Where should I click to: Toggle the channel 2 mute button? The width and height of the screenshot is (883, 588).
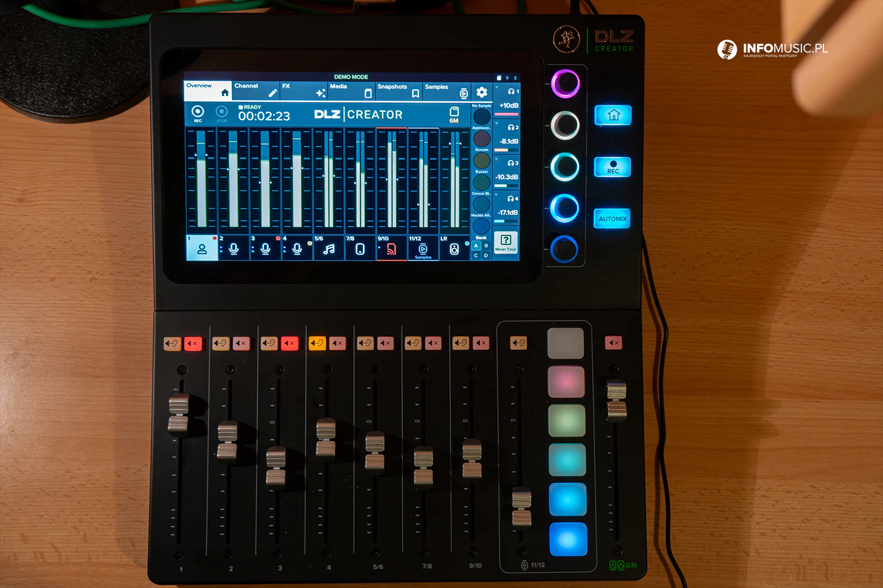[241, 344]
